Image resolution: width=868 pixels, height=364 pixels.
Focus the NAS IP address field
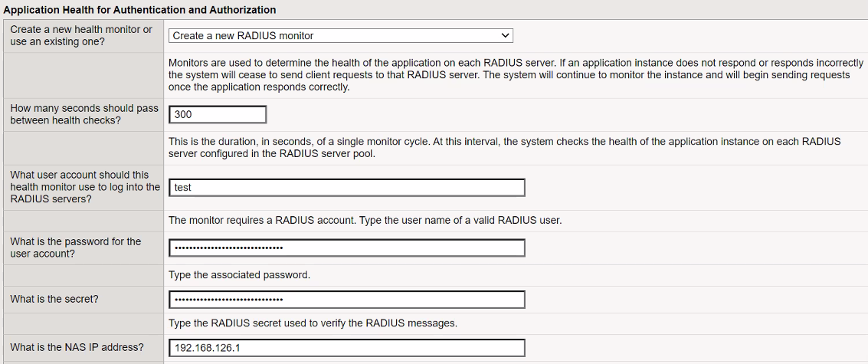tap(346, 348)
